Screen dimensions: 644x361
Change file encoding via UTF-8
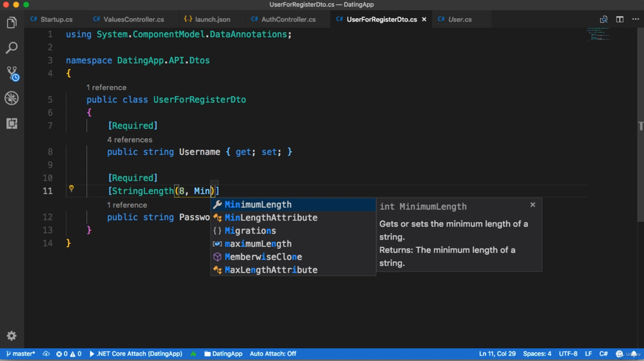(568, 354)
